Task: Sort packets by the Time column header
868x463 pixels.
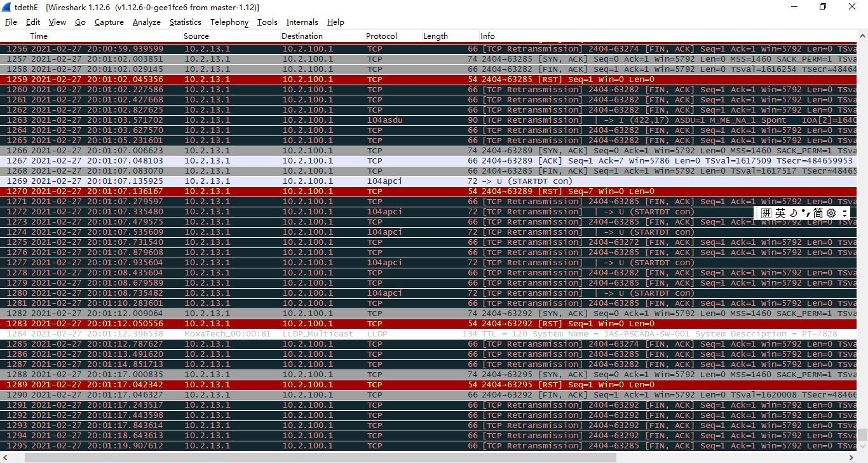Action: click(105, 36)
